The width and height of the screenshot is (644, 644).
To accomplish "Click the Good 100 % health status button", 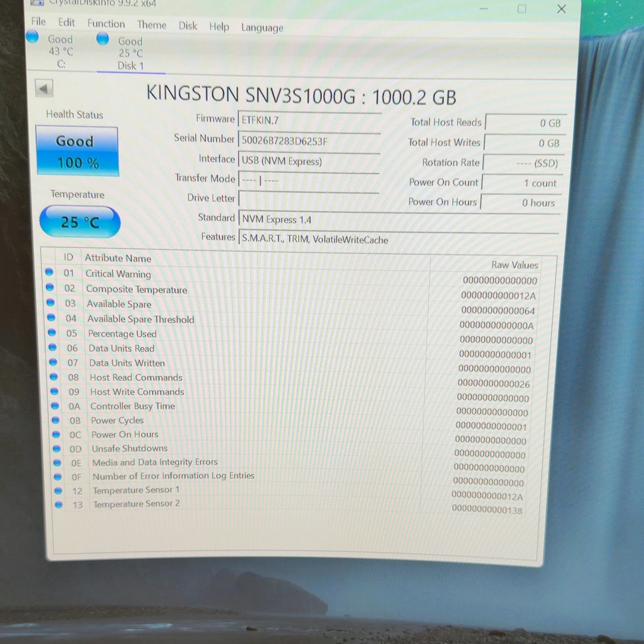I will (77, 151).
